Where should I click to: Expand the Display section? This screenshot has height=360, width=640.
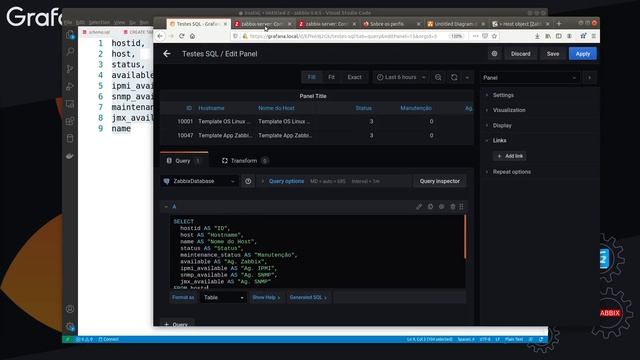click(x=502, y=125)
